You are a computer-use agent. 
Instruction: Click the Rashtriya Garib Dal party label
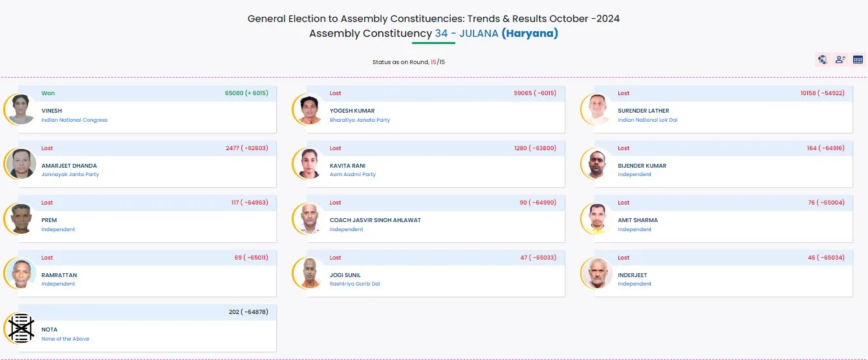[354, 284]
